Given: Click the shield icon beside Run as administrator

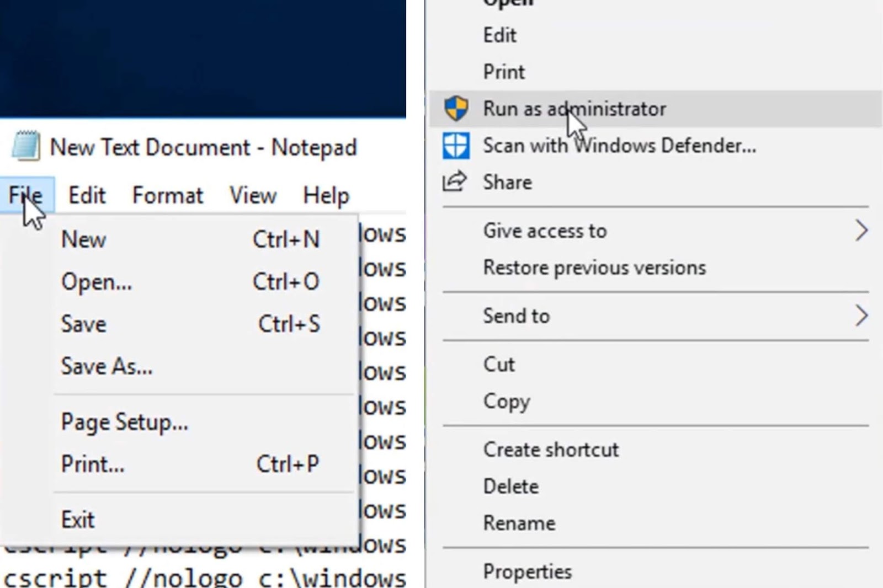Looking at the screenshot, I should 456,108.
